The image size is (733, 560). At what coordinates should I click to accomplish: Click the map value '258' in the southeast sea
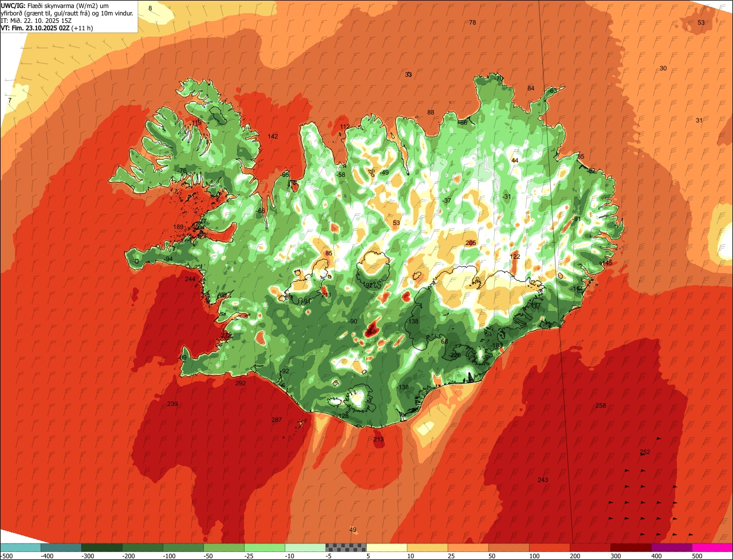click(601, 405)
